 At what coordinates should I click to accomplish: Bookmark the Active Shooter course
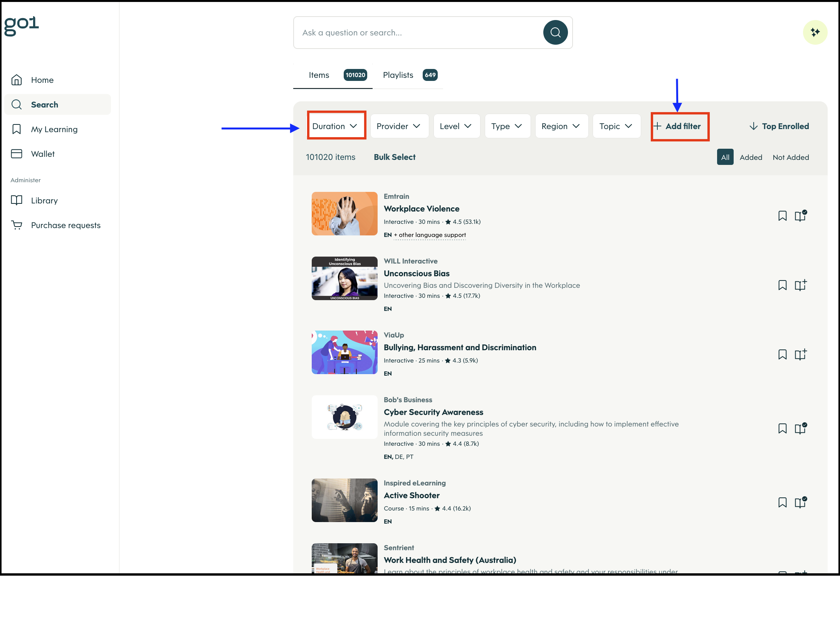(782, 502)
